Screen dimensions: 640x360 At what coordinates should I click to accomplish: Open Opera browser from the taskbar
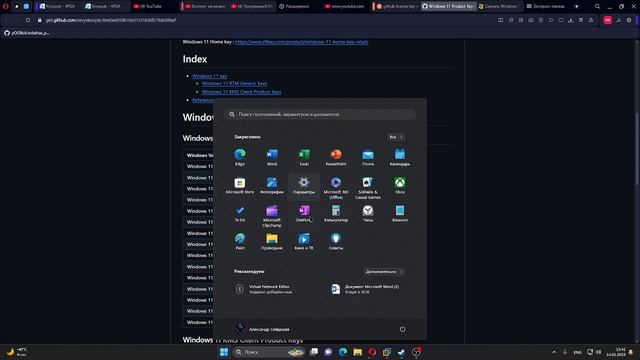tap(372, 352)
